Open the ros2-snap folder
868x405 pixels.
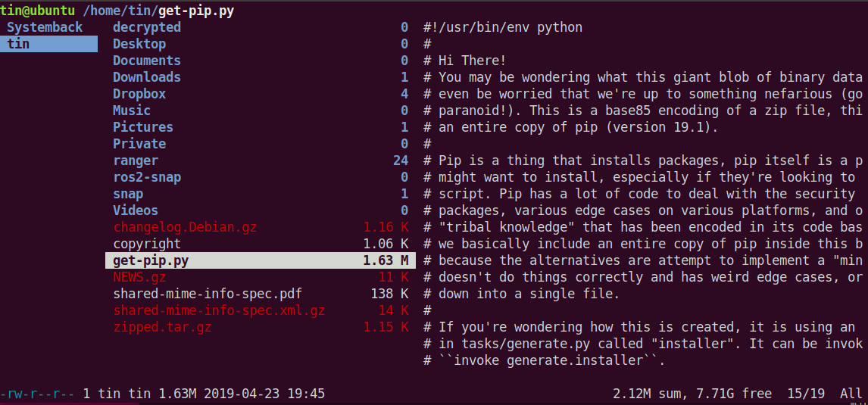(261, 177)
